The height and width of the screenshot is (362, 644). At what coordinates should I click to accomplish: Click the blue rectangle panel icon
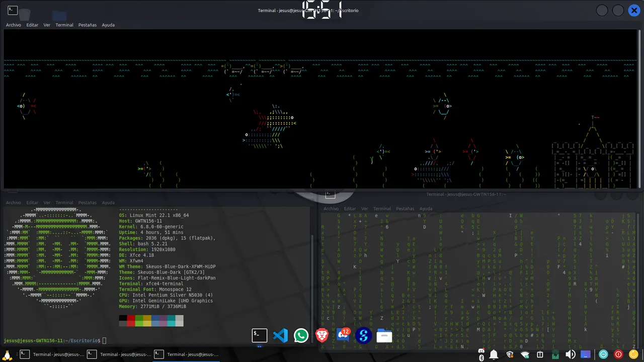pyautogui.click(x=586, y=355)
